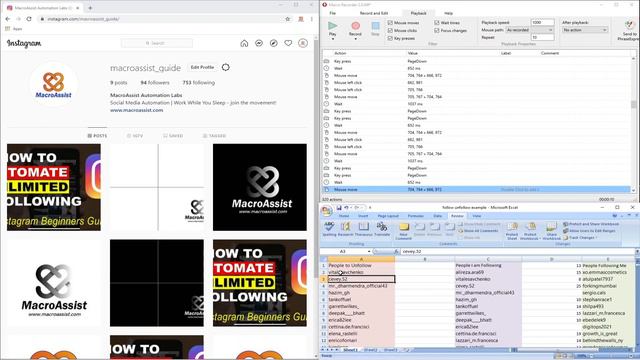The width and height of the screenshot is (640, 360).
Task: Toggle Mouse moves filter checkbox
Action: 390,23
